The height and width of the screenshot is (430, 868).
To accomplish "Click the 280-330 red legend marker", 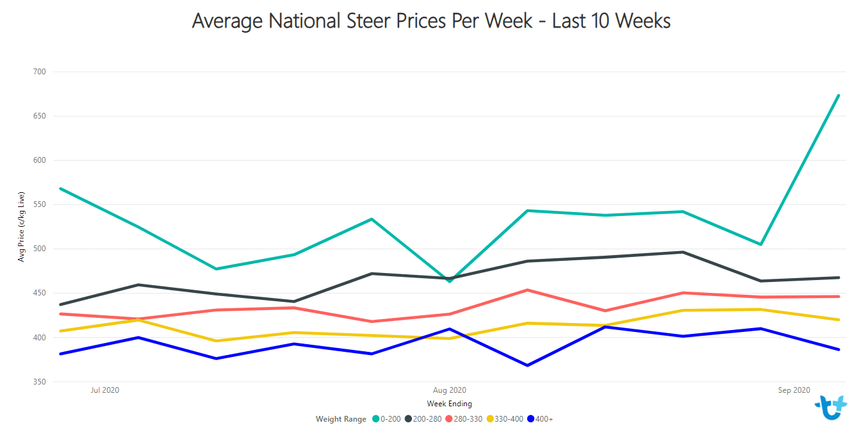I will coord(448,419).
